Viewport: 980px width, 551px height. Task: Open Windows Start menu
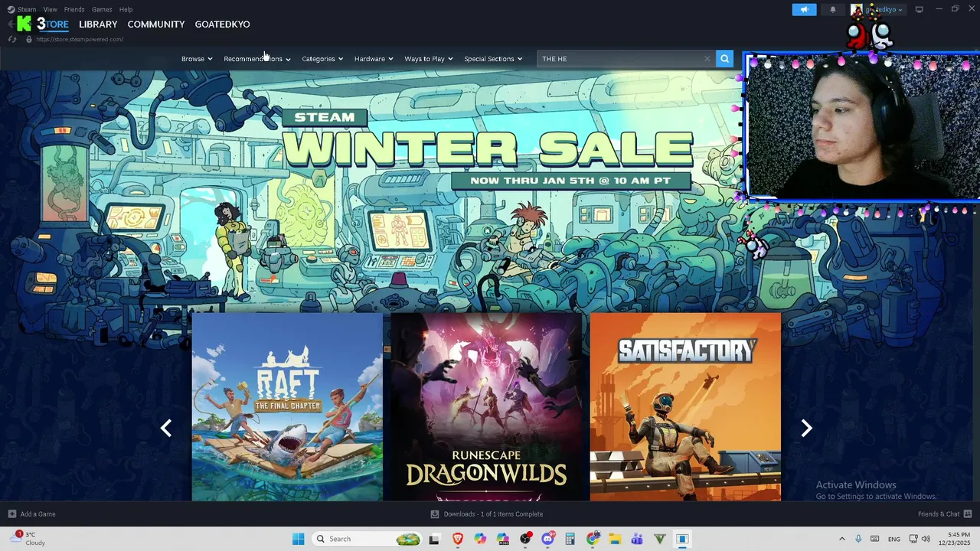pos(298,539)
